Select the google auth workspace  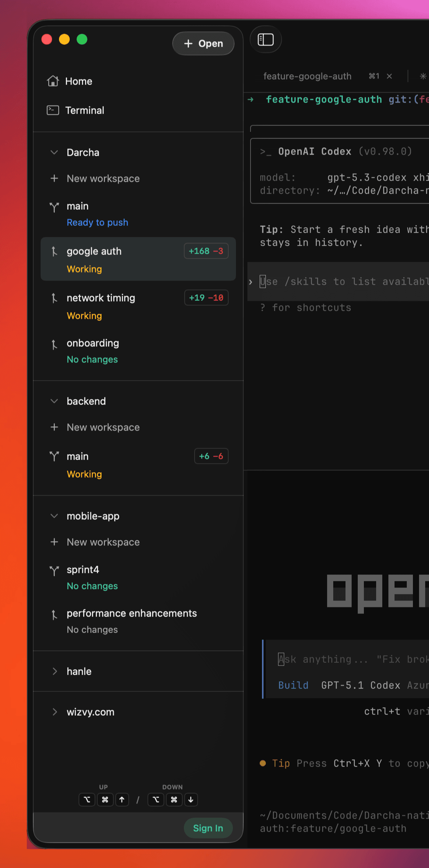point(138,259)
